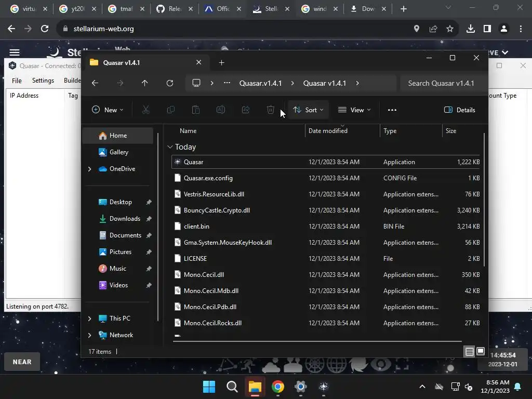The width and height of the screenshot is (532, 399).
Task: Switch to large thumbnails view icon at bottom right
Action: click(x=481, y=351)
